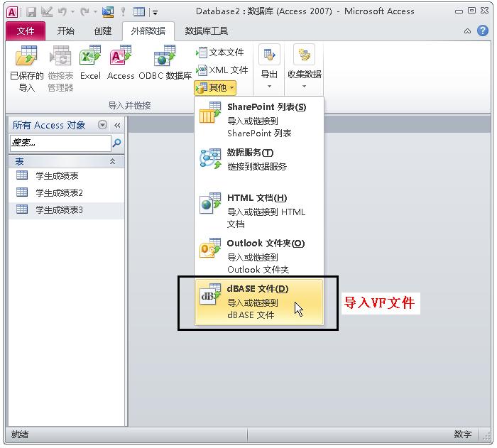Select the 学生成绩表 table

[66, 175]
